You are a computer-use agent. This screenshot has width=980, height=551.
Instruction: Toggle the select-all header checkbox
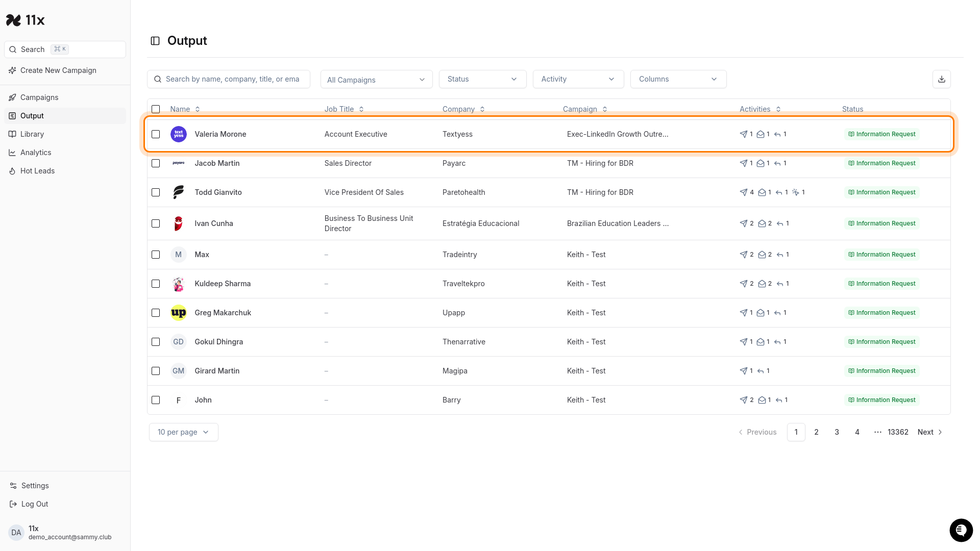[156, 109]
